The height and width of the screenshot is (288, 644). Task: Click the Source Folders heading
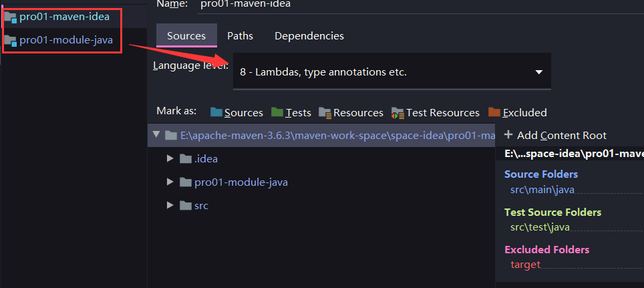[x=541, y=174]
